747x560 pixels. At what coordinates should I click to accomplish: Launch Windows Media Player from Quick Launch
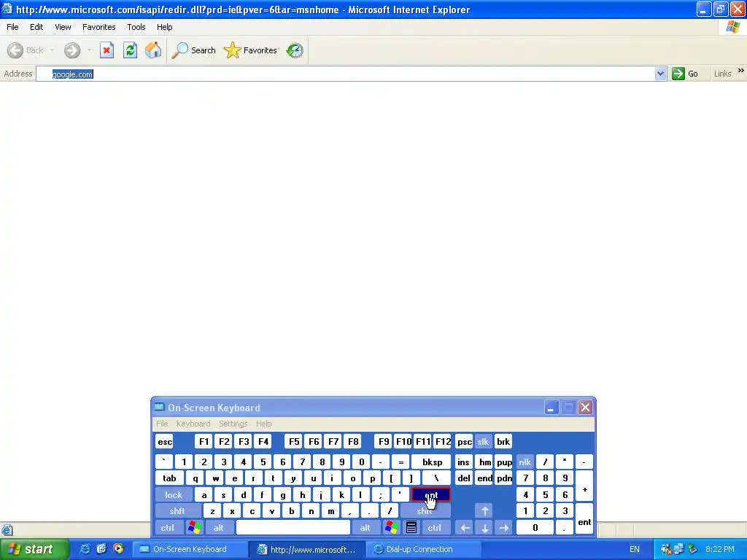click(x=118, y=549)
